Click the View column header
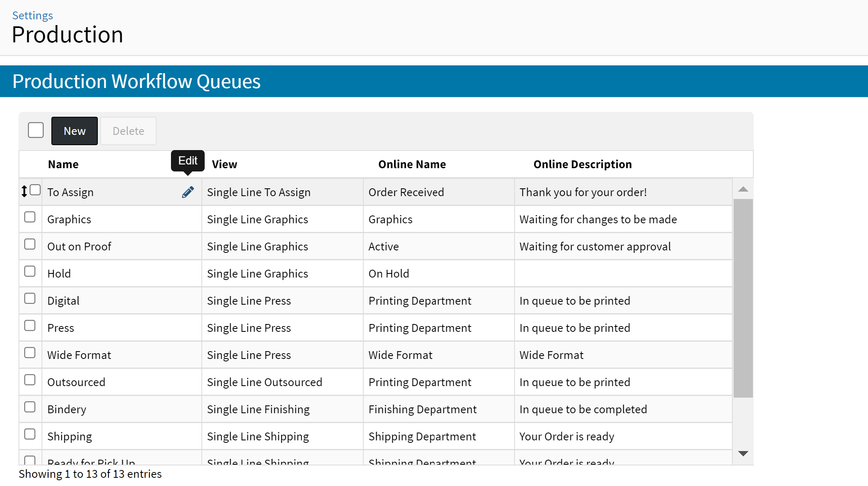Viewport: 868px width, 486px height. (x=224, y=164)
